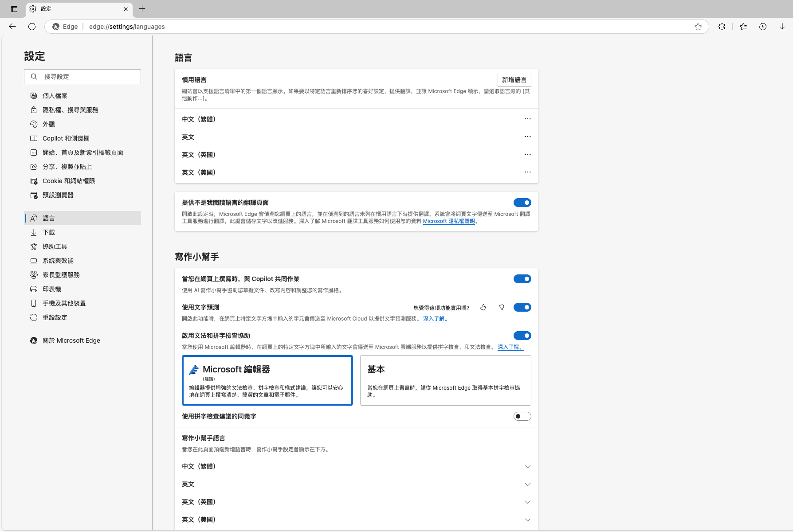The height and width of the screenshot is (532, 793).
Task: Expand 中文（繁體）writing assistant settings
Action: coord(528,466)
